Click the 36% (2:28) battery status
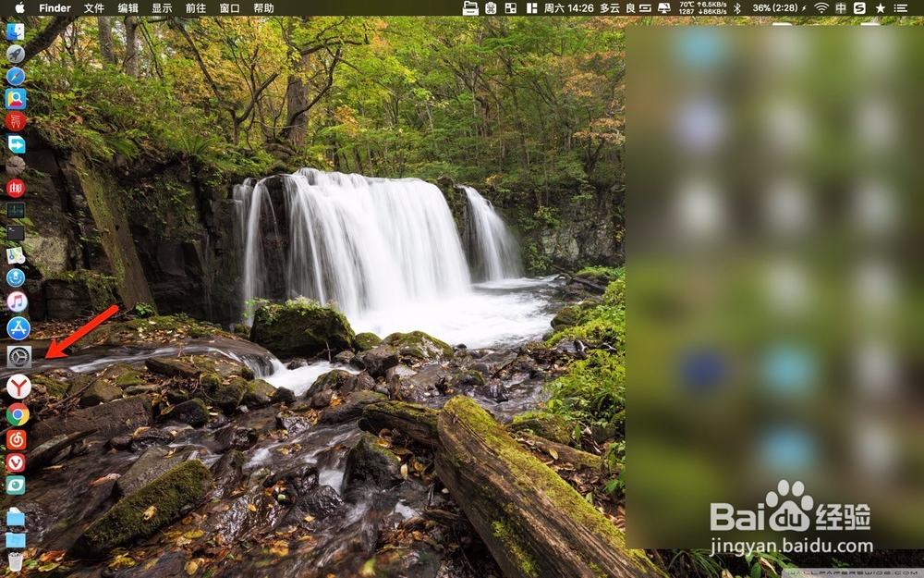 (x=779, y=7)
